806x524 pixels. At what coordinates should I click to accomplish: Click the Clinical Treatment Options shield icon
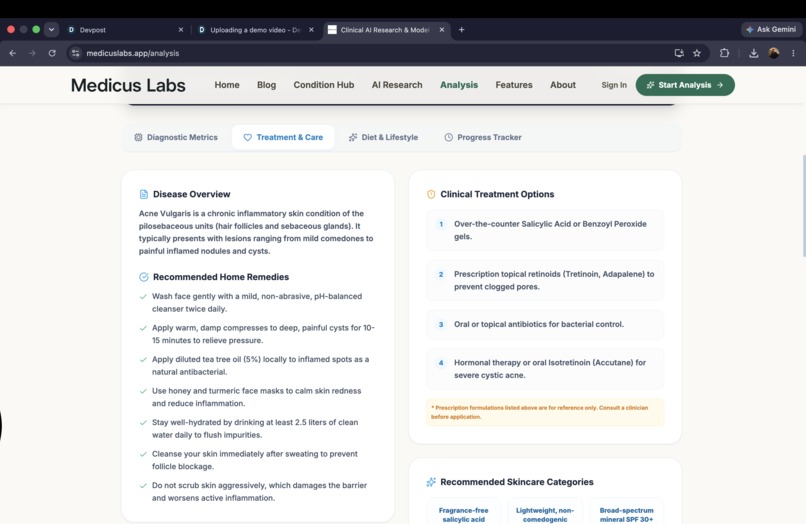pos(431,194)
